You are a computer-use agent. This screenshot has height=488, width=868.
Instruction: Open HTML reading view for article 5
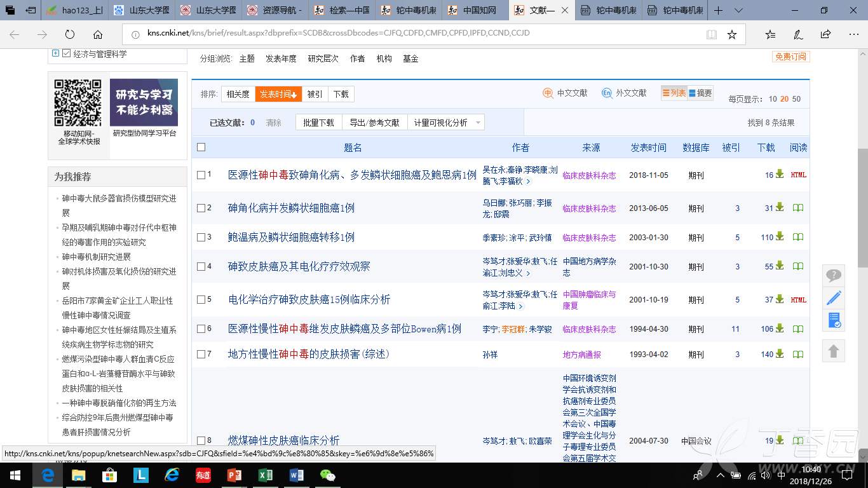click(799, 300)
